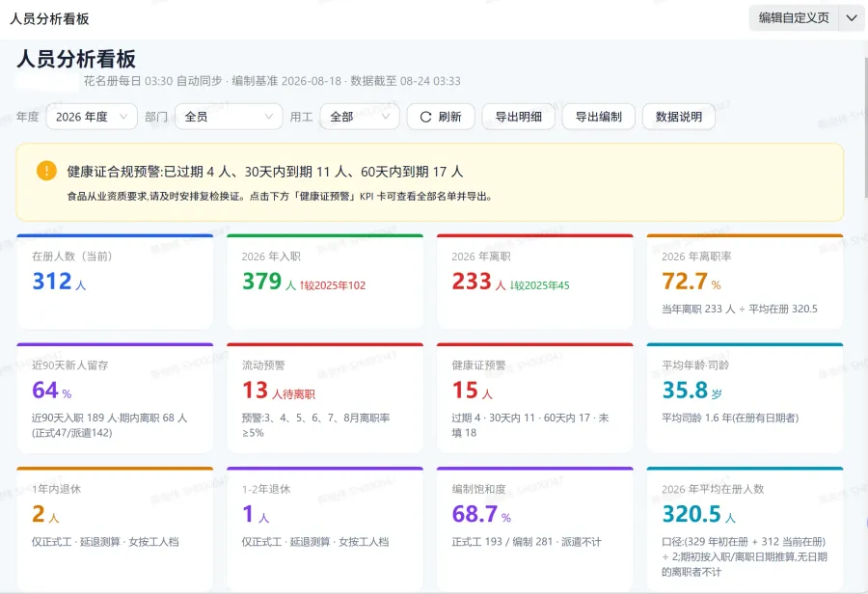Open the 用工 全部 employment type dropdown
The height and width of the screenshot is (594, 868).
click(360, 117)
